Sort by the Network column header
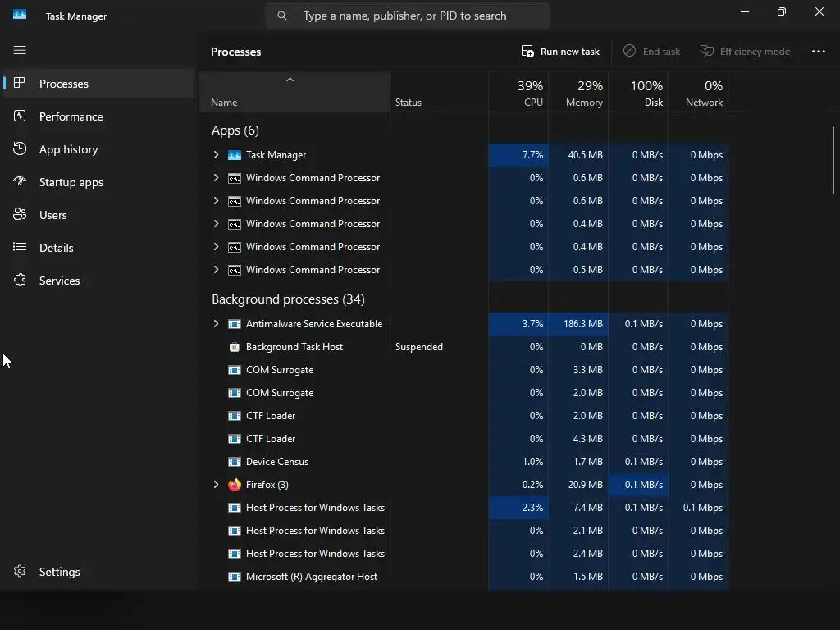Viewport: 840px width, 630px height. (698, 93)
